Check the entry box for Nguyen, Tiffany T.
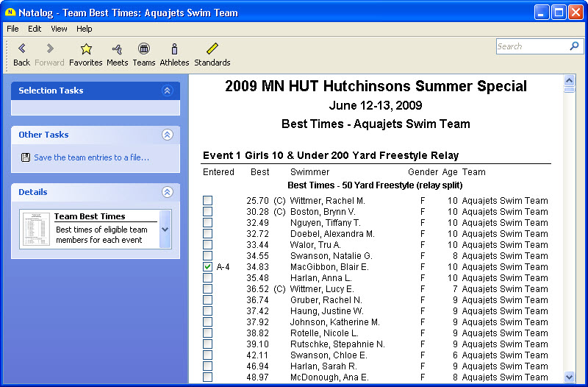This screenshot has height=387, width=588. pyautogui.click(x=208, y=223)
